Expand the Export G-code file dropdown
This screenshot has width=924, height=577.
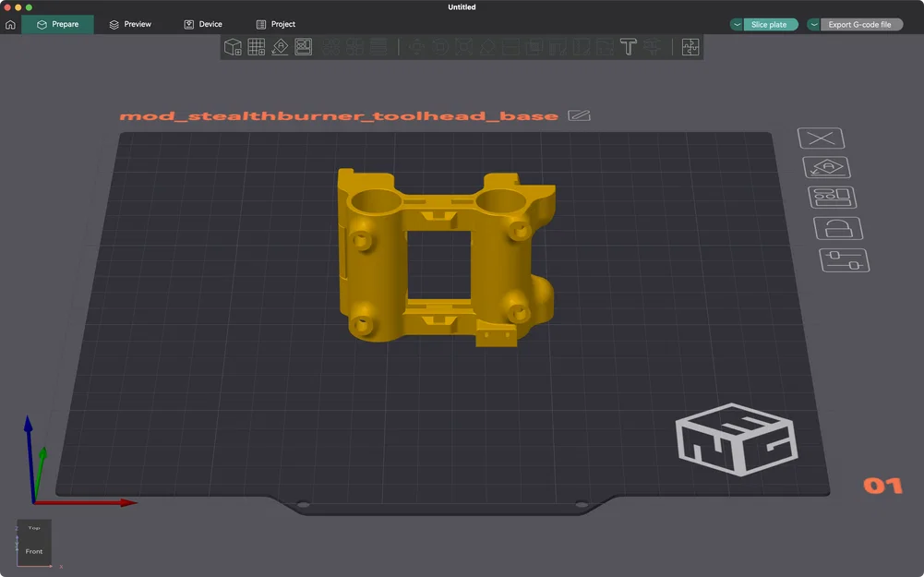coord(813,24)
